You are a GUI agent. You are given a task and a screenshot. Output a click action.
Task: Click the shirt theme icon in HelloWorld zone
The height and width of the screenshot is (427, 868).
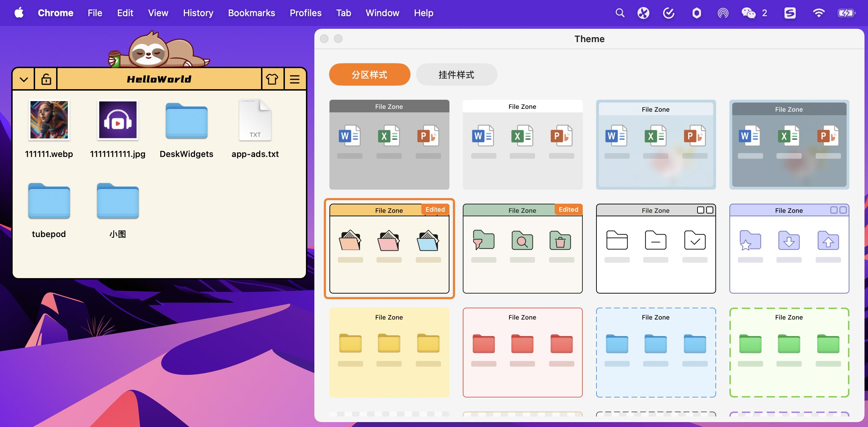click(272, 79)
